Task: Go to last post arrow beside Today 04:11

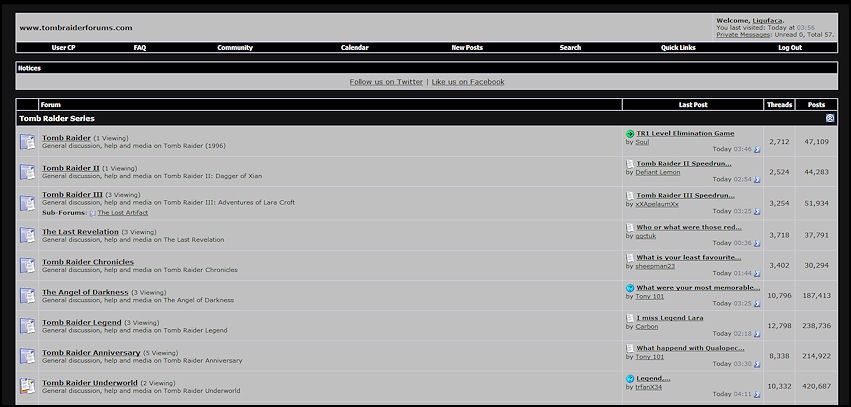Action: point(757,395)
